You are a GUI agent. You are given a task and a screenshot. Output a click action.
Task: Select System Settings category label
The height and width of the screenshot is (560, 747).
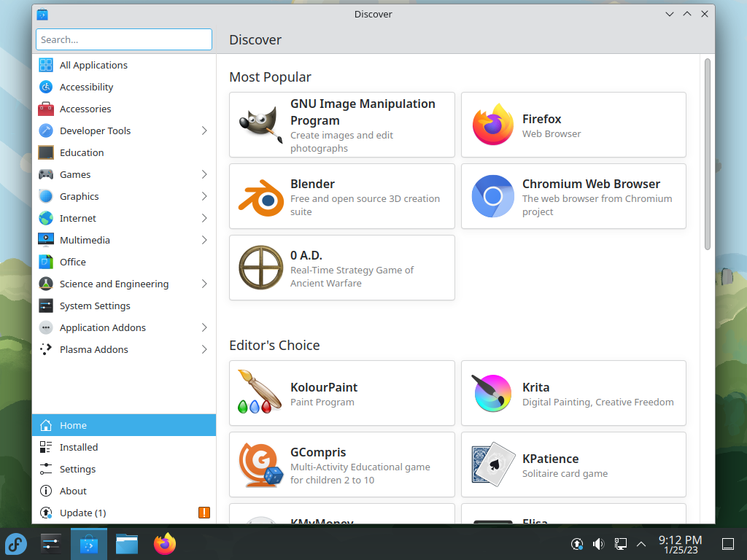95,306
